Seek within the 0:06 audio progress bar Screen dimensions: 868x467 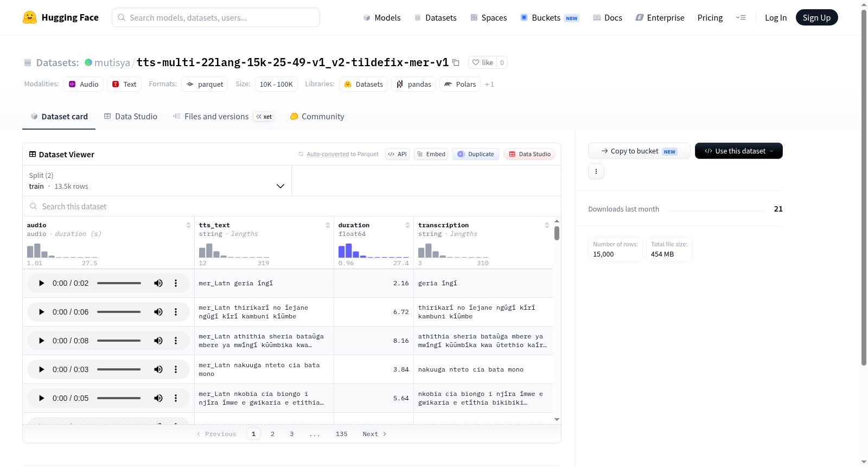click(119, 312)
